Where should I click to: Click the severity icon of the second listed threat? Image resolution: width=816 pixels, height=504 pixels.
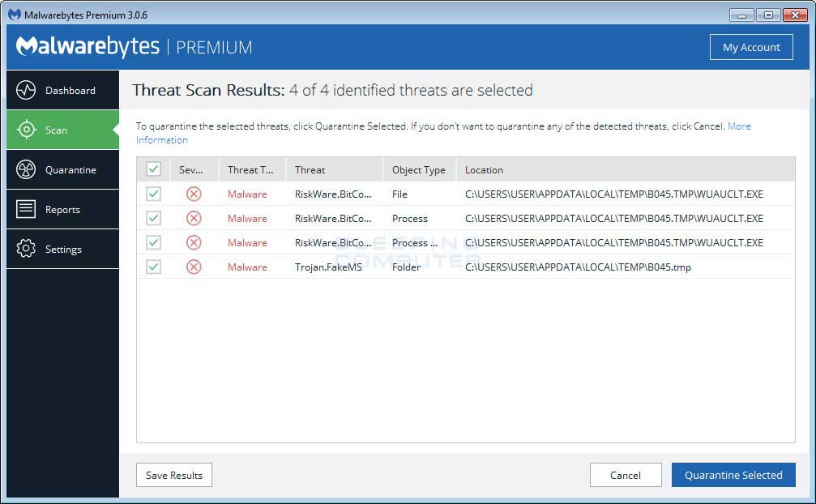pos(194,218)
